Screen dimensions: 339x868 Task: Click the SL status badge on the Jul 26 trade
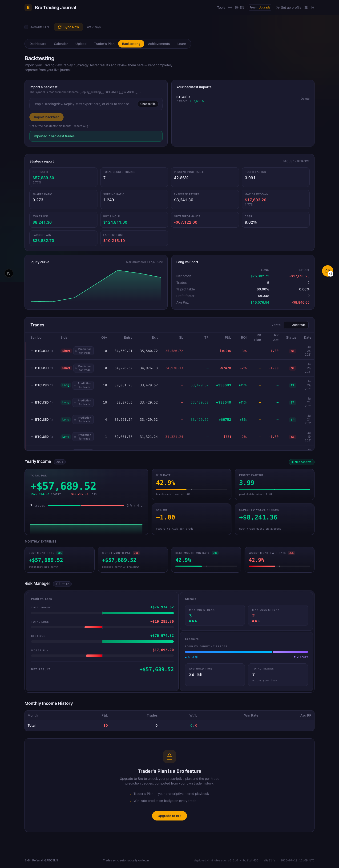tap(292, 351)
